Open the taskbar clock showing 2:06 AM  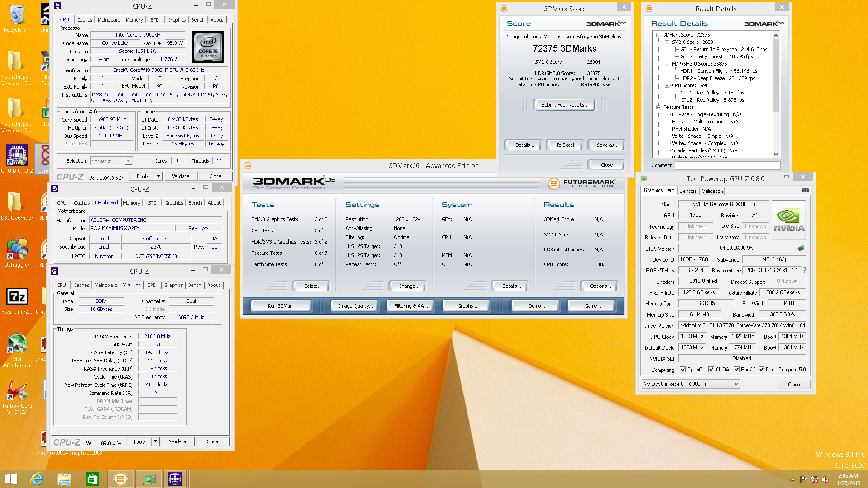click(x=848, y=479)
